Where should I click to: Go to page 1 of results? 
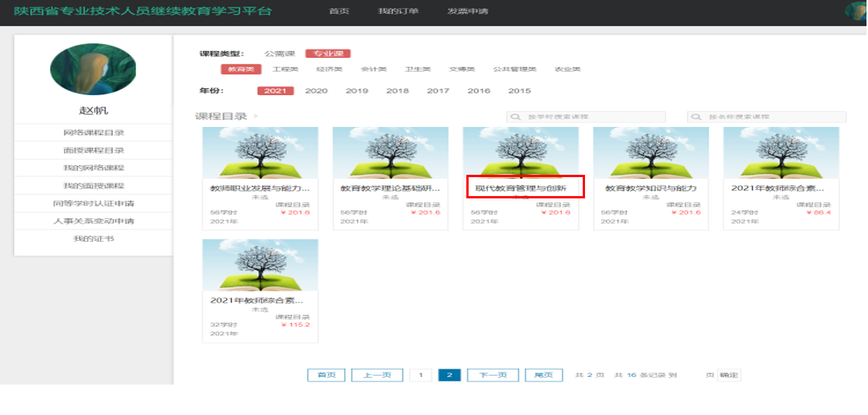[x=420, y=375]
